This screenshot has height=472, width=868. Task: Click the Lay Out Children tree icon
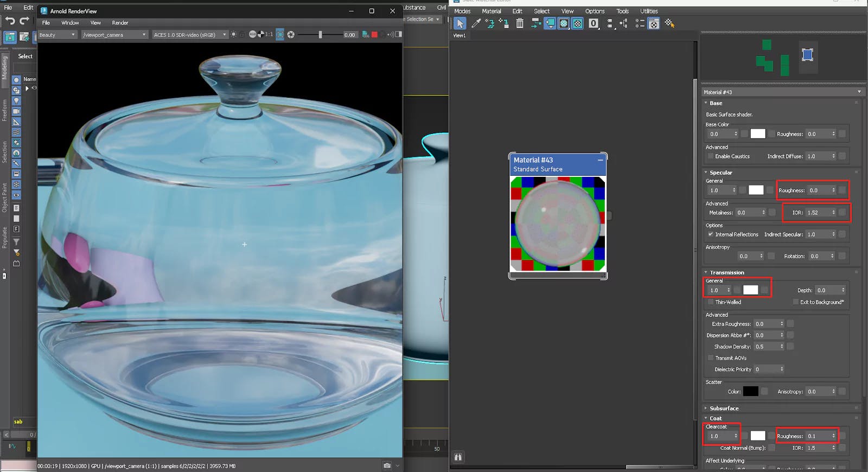tap(623, 23)
